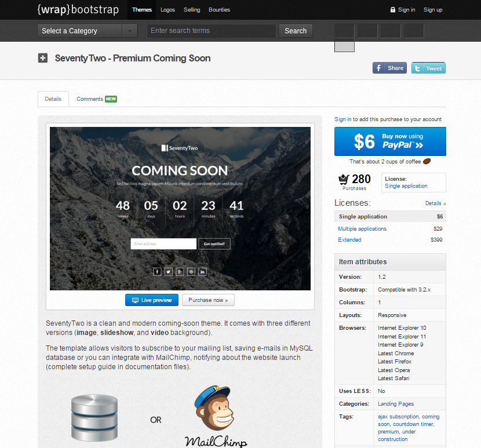481x448 pixels.
Task: Click the Email address field in preview
Action: click(x=163, y=243)
